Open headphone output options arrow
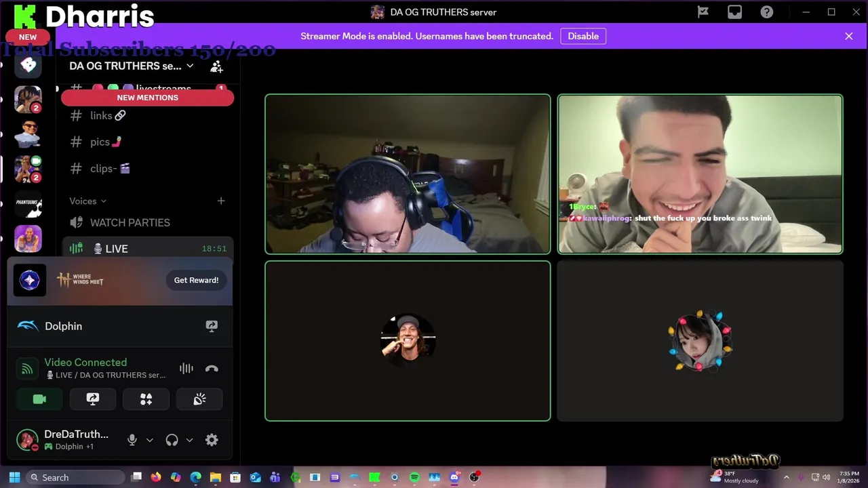Viewport: 868px width, 488px height. click(x=189, y=440)
